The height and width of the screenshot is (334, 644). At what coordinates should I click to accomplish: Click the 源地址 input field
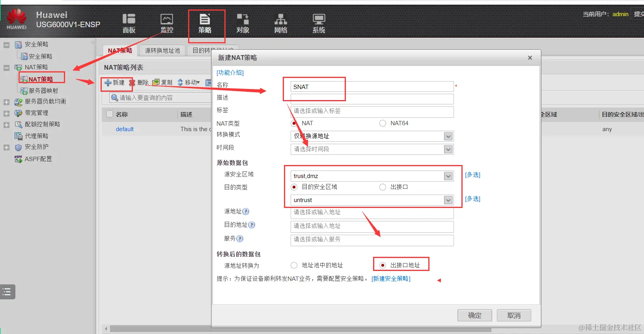[x=372, y=213]
